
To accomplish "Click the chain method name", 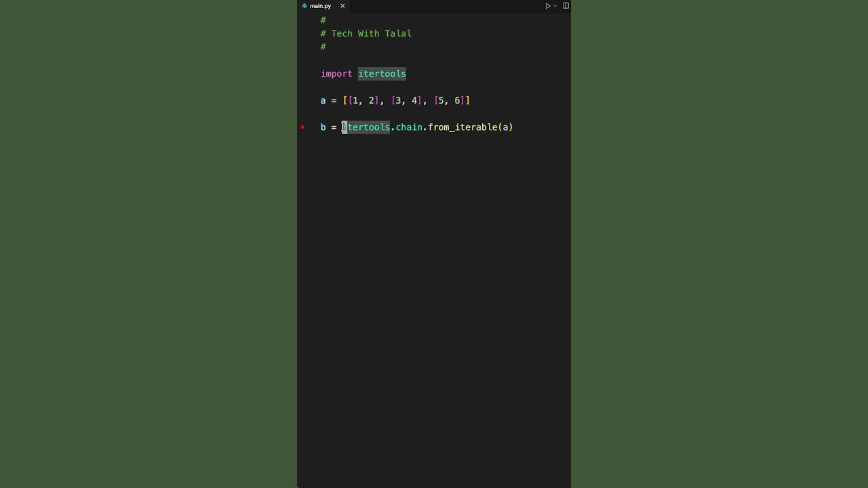I will 409,127.
